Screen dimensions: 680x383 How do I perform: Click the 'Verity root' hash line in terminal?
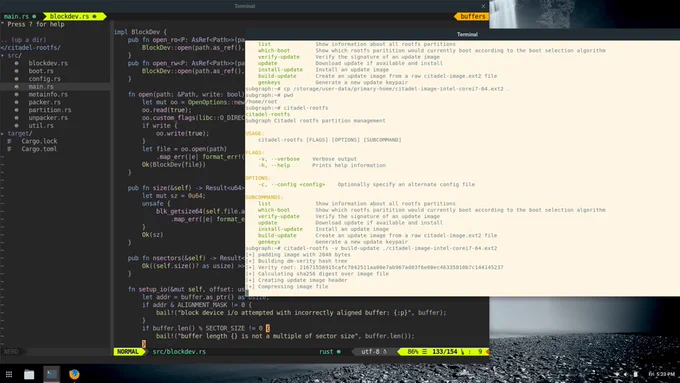375,268
